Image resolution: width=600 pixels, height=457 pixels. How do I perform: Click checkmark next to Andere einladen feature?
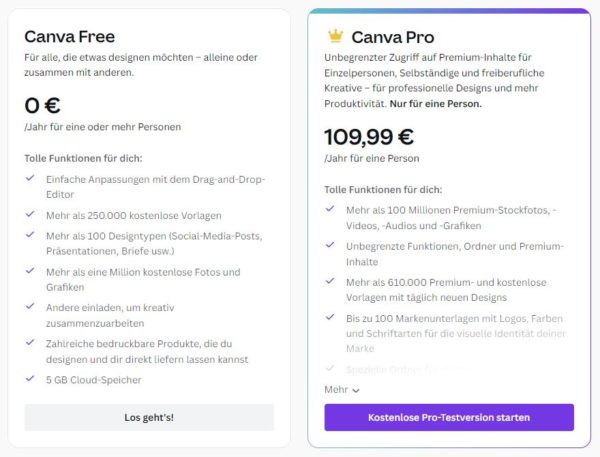pyautogui.click(x=30, y=307)
